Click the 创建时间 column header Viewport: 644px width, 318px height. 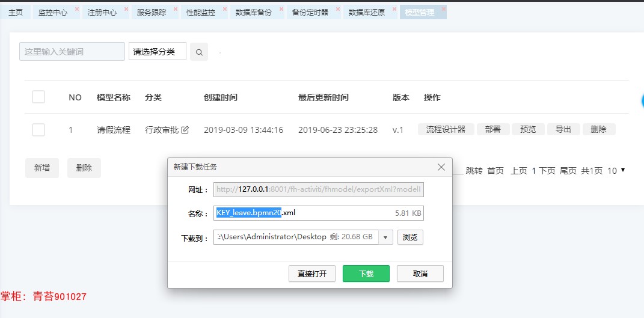(221, 97)
